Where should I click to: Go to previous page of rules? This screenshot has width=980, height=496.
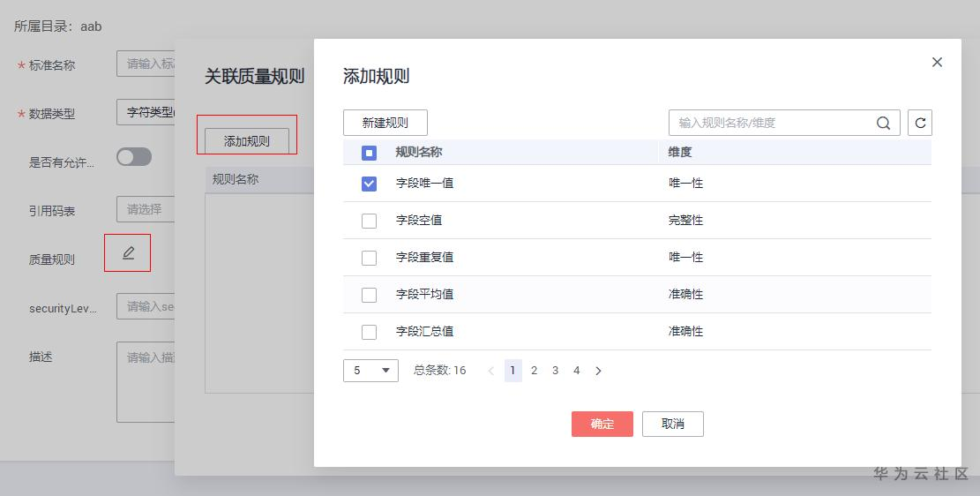click(x=490, y=371)
